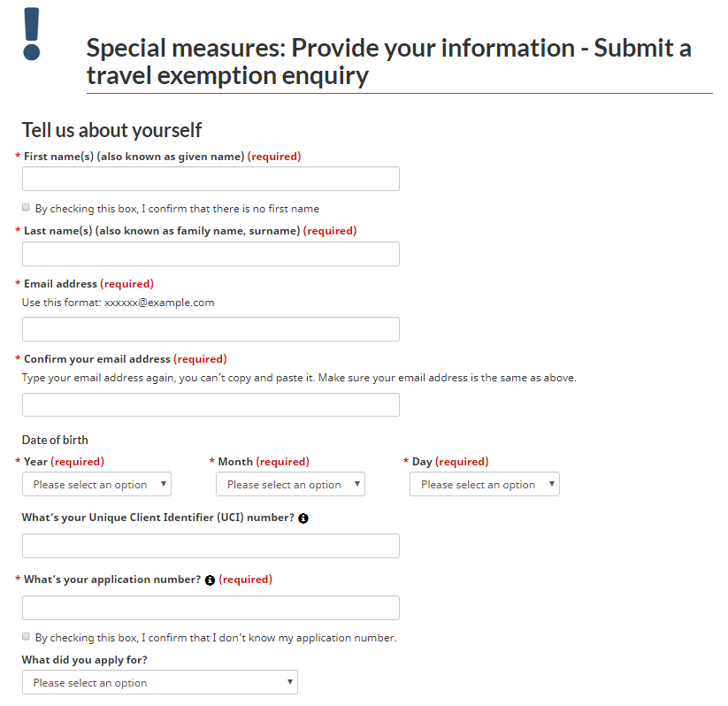Click the Special measures page title
The height and width of the screenshot is (706, 728).
[388, 61]
